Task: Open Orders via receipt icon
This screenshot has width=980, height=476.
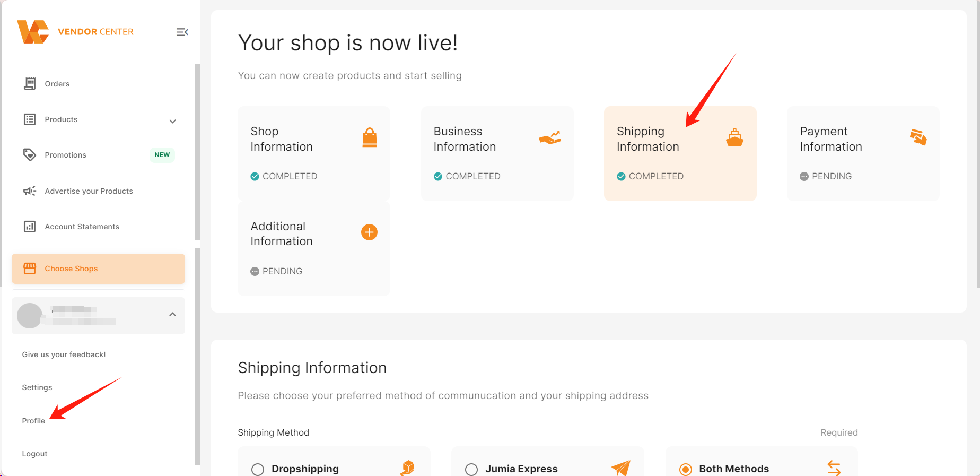Action: pos(30,84)
